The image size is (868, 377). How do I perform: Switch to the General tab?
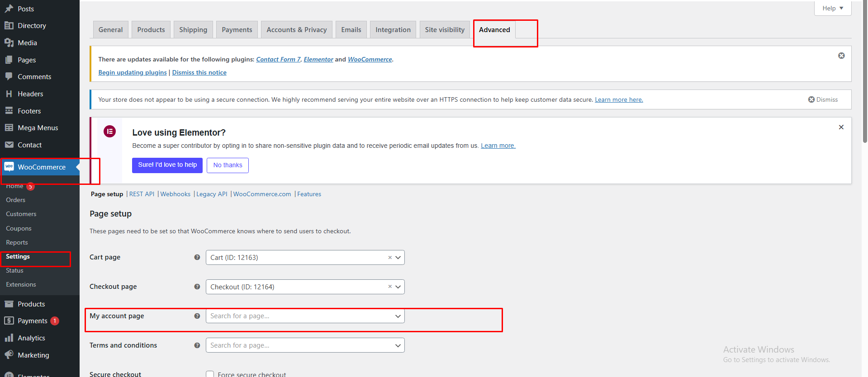(x=110, y=30)
